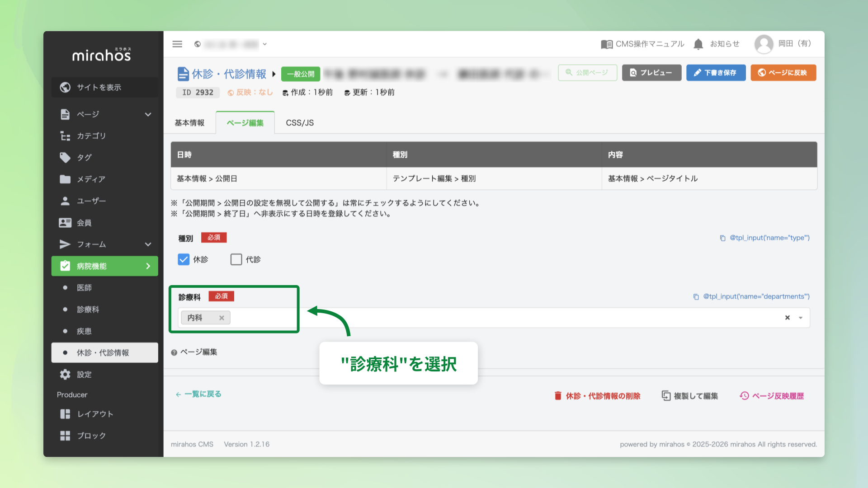Click the copy icon beside the type snippet
This screenshot has width=868, height=488.
[x=722, y=238]
